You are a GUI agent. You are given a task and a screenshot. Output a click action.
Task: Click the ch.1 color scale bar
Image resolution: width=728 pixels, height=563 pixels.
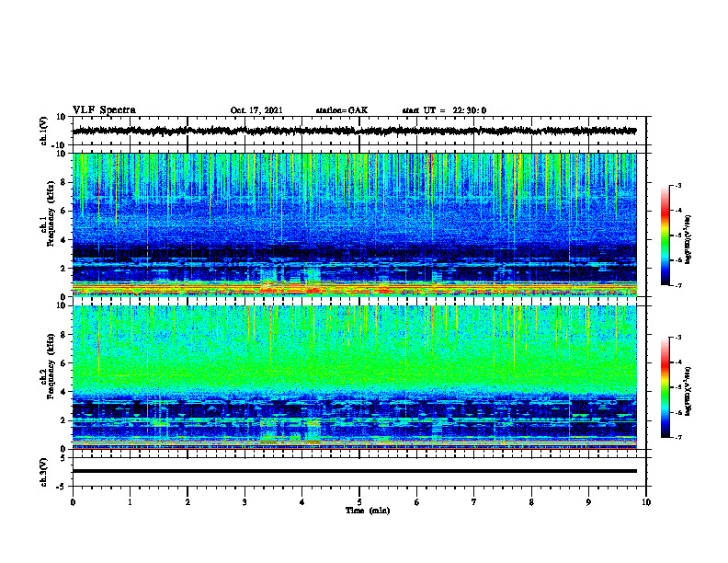click(665, 236)
